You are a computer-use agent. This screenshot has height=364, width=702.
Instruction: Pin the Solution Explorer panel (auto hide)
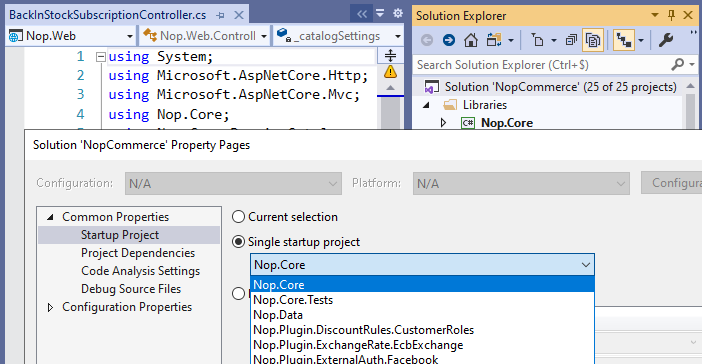coord(671,15)
